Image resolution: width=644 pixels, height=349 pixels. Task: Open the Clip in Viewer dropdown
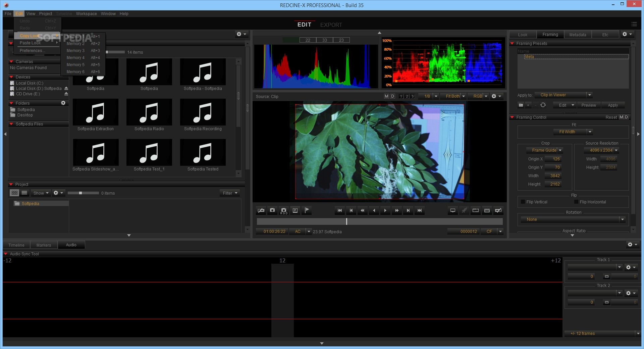coord(563,95)
